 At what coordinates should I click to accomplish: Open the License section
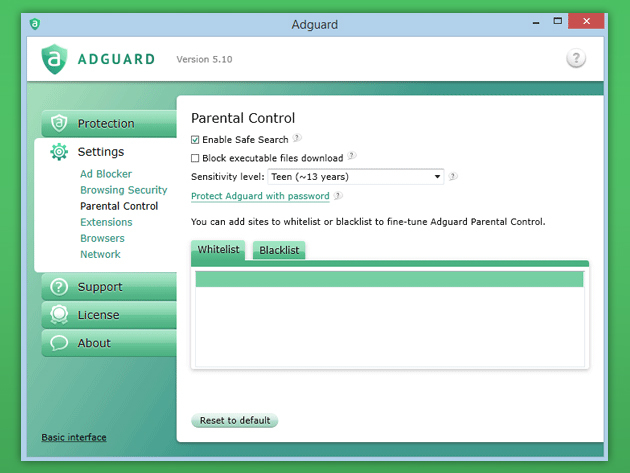109,315
